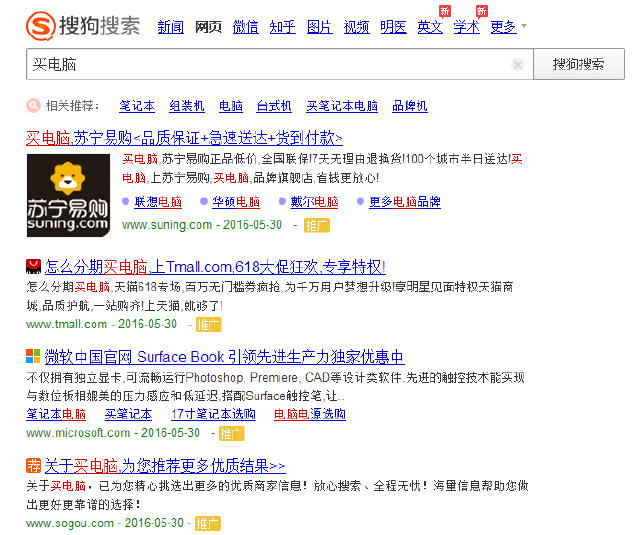The image size is (640, 535).
Task: Click the search field containing 买电脑
Action: pos(280,64)
